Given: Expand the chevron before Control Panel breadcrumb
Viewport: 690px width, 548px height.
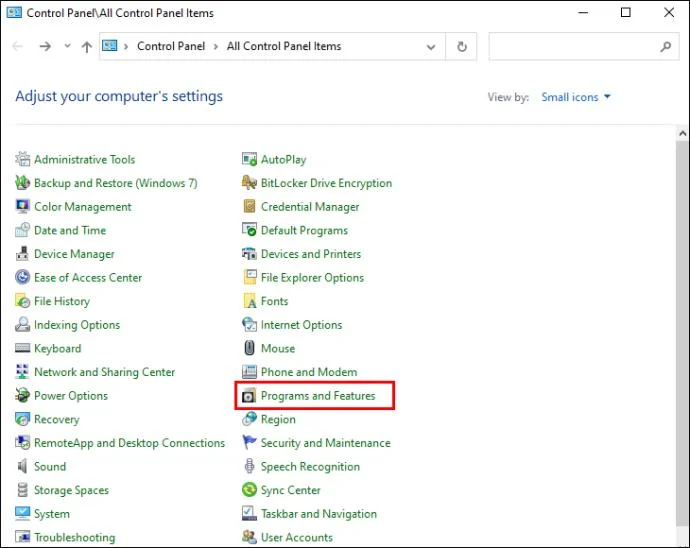Looking at the screenshot, I should point(126,46).
